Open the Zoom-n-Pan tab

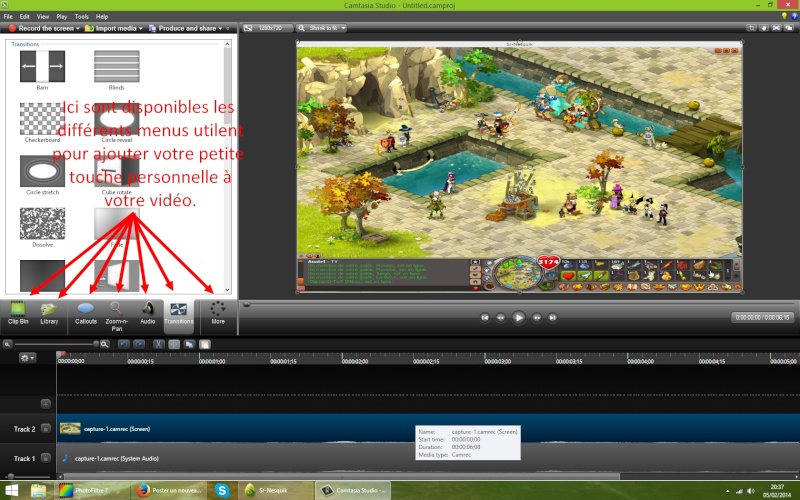[x=116, y=316]
